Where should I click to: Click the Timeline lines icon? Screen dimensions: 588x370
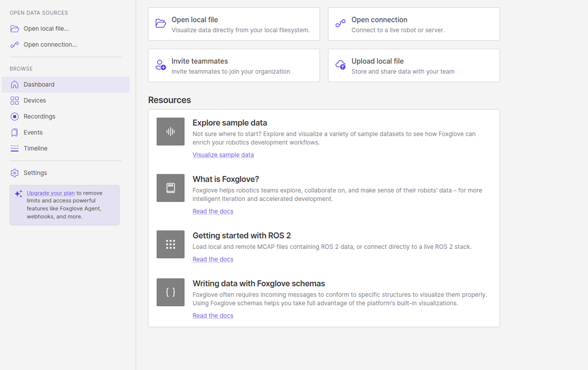click(x=15, y=149)
